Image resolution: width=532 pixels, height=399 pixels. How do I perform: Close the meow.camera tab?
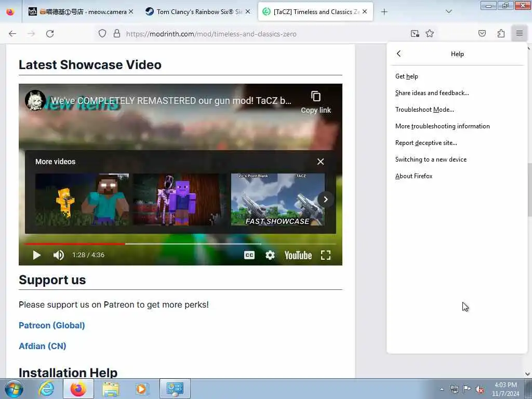[131, 11]
